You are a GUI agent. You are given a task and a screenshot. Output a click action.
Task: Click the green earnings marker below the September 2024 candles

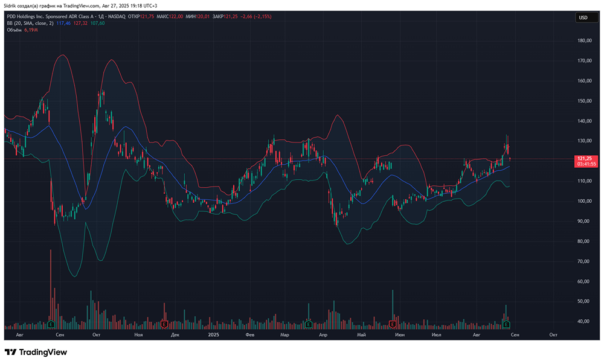(51, 324)
